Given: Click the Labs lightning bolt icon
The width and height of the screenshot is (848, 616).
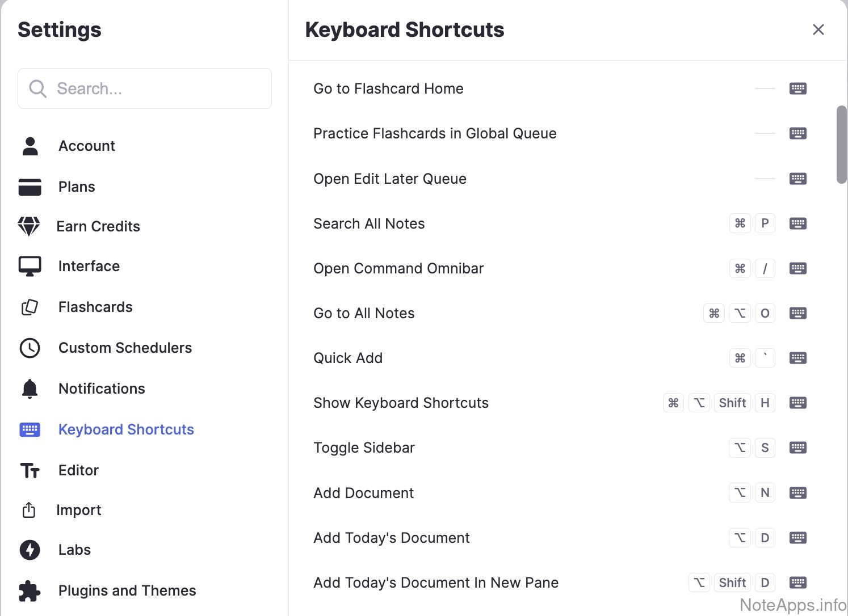Looking at the screenshot, I should 30,550.
